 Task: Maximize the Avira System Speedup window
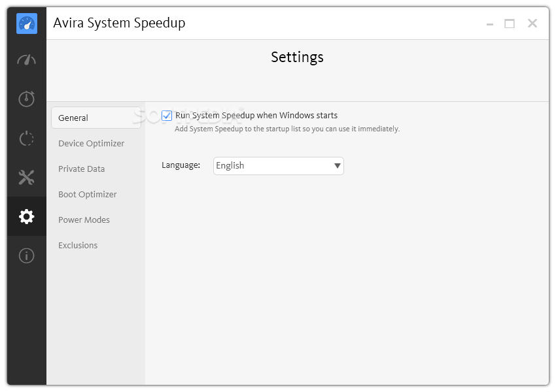(510, 24)
